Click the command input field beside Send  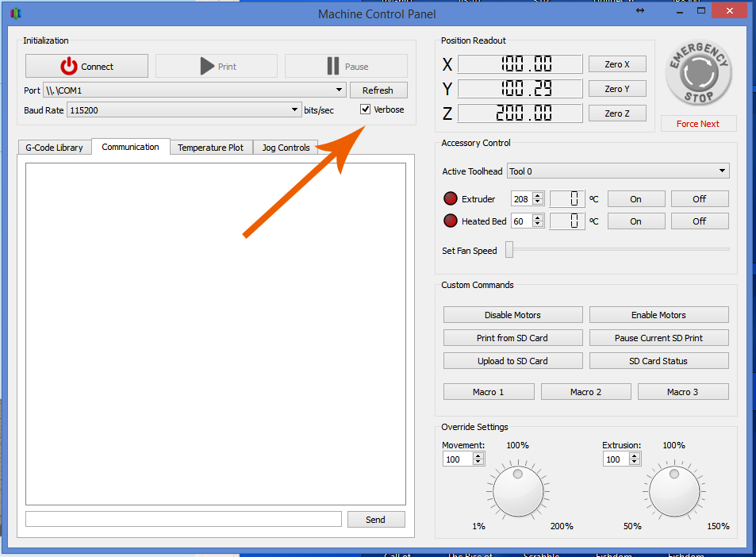click(183, 519)
